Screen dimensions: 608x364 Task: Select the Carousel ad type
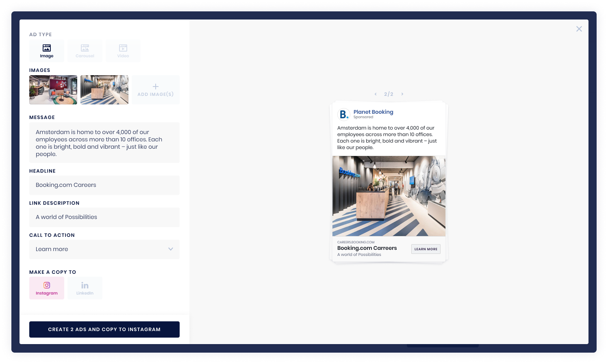(x=85, y=51)
